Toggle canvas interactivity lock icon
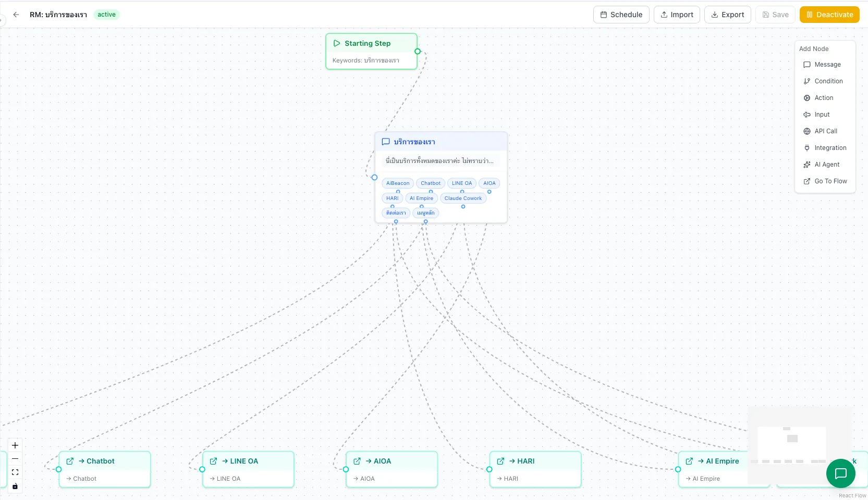The width and height of the screenshot is (868, 500). click(15, 486)
